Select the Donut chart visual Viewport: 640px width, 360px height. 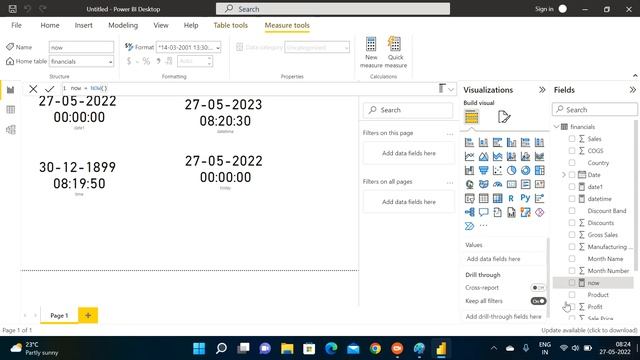pyautogui.click(x=525, y=170)
